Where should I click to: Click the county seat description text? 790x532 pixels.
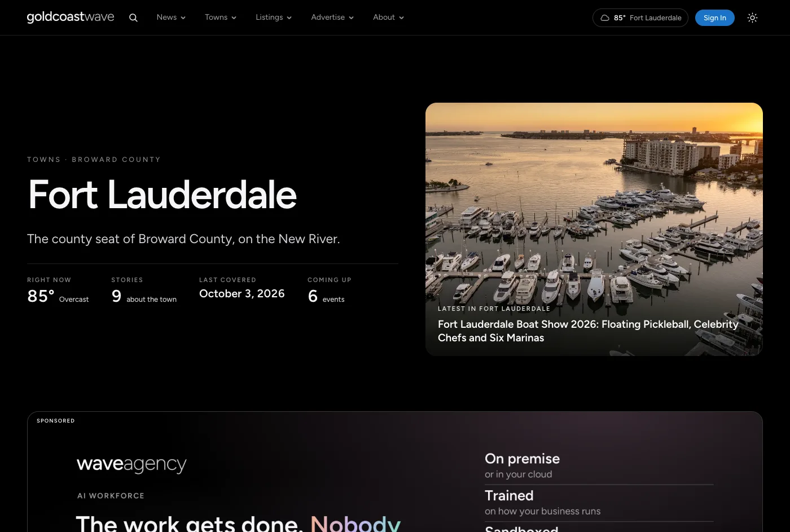(183, 239)
